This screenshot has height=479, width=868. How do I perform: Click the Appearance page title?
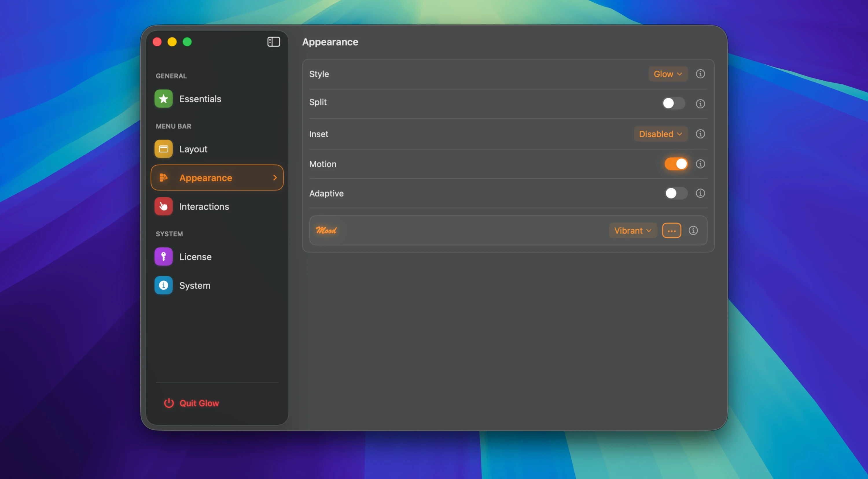[x=330, y=42]
